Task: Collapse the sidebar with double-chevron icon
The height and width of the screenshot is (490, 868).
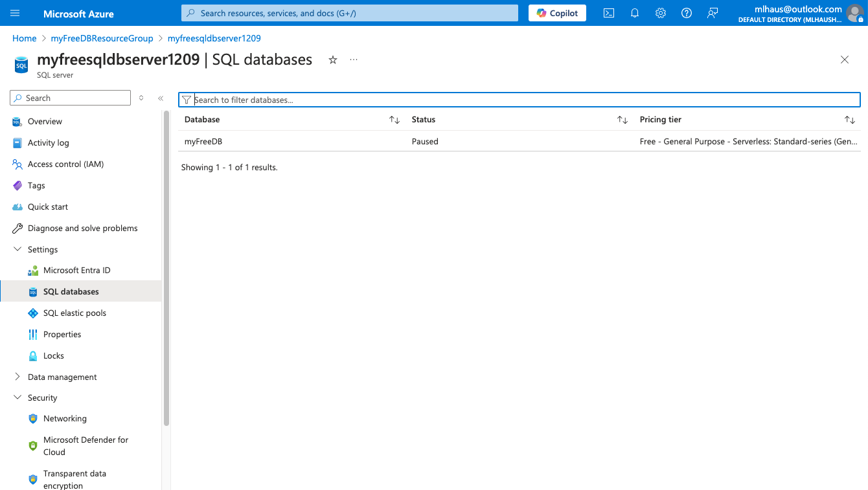Action: pos(161,98)
